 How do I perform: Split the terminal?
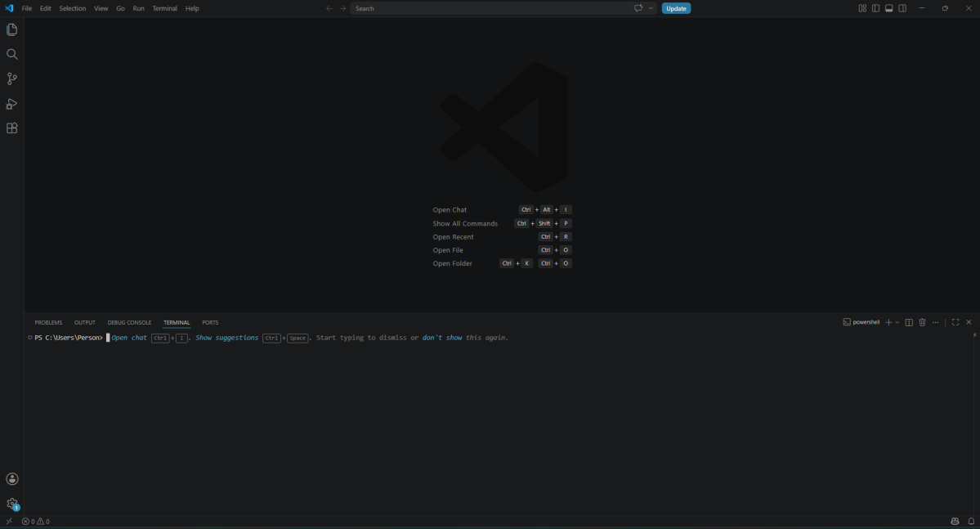[x=909, y=322]
